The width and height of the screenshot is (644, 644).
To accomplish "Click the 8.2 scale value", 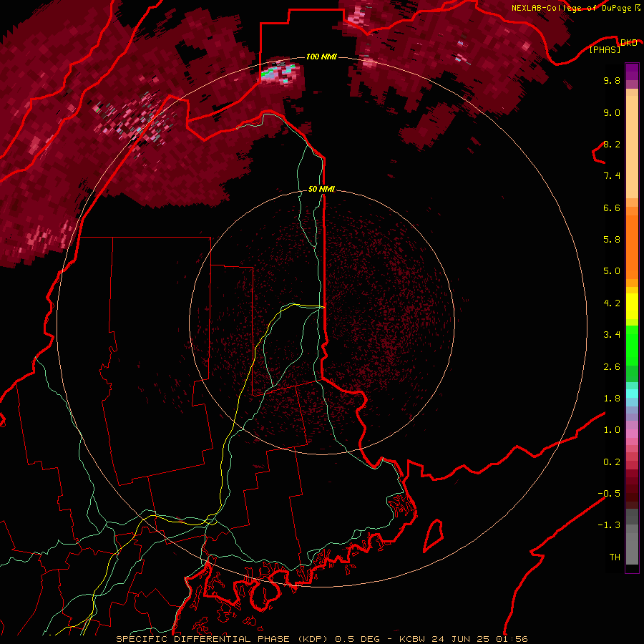I will click(x=612, y=144).
